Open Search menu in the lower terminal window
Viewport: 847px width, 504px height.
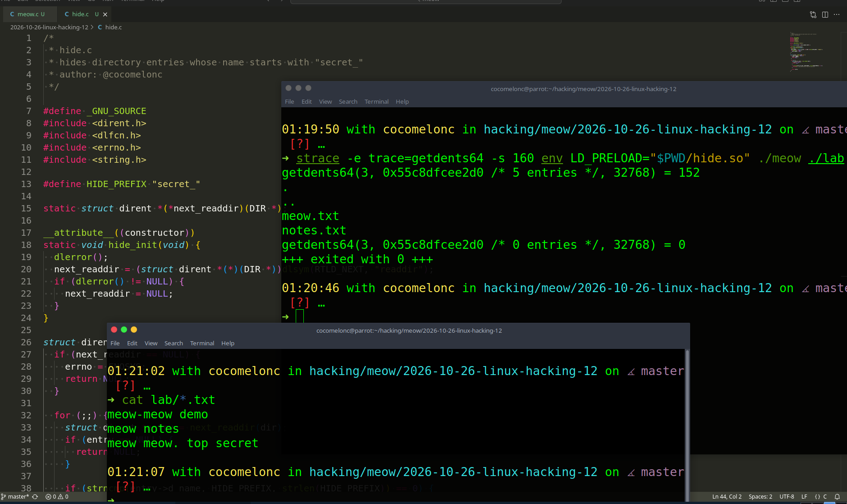174,343
